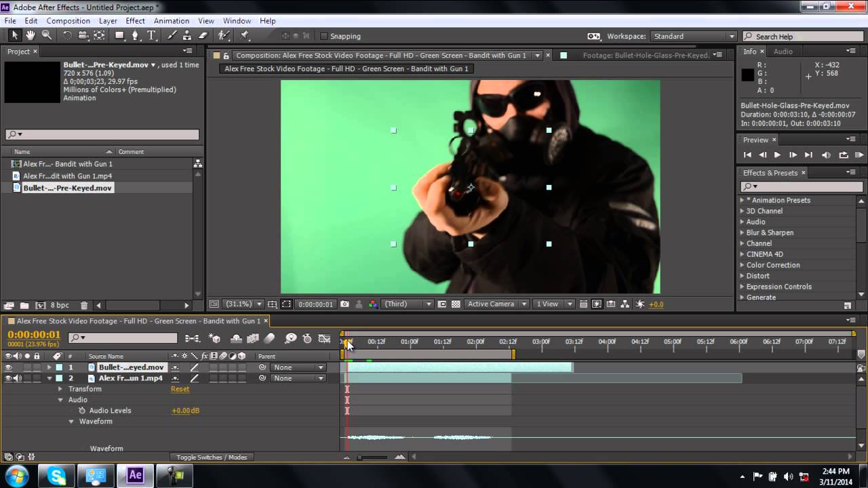Collapse the Audio property group
868x488 pixels.
(x=60, y=400)
